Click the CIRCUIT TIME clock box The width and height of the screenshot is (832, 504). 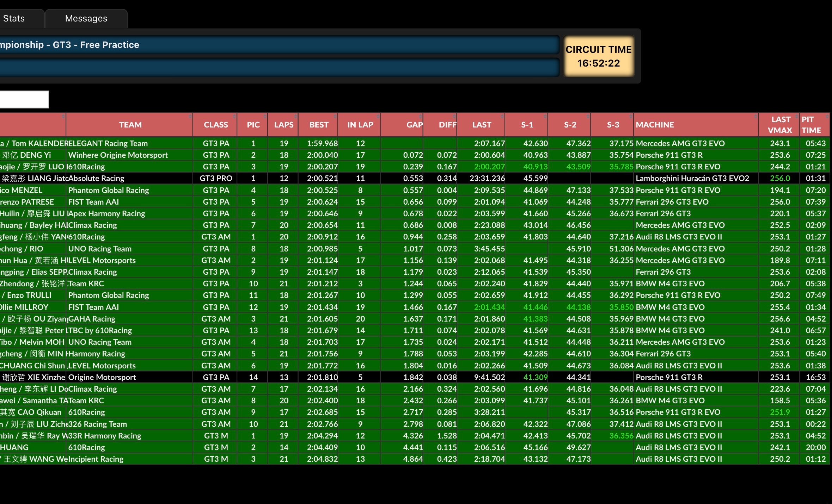[x=598, y=56]
